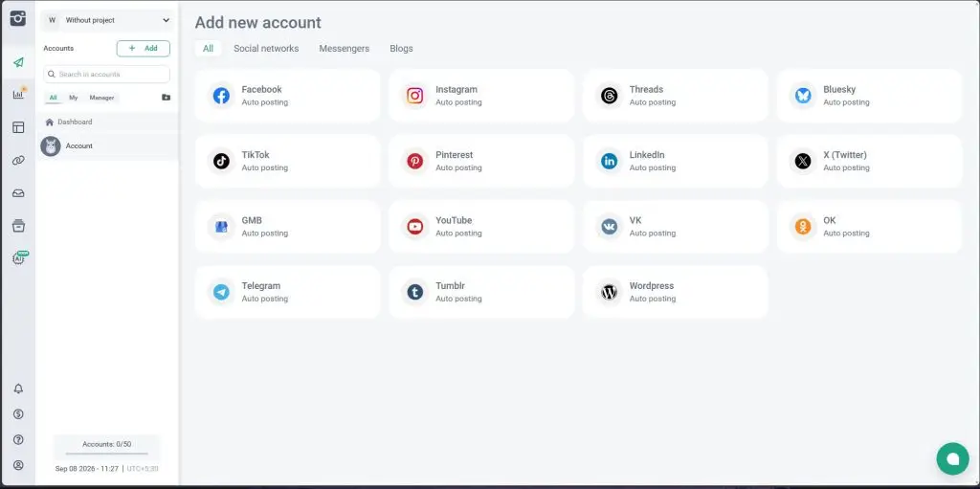
Task: Click the Wordpress logo icon
Action: pyautogui.click(x=609, y=292)
